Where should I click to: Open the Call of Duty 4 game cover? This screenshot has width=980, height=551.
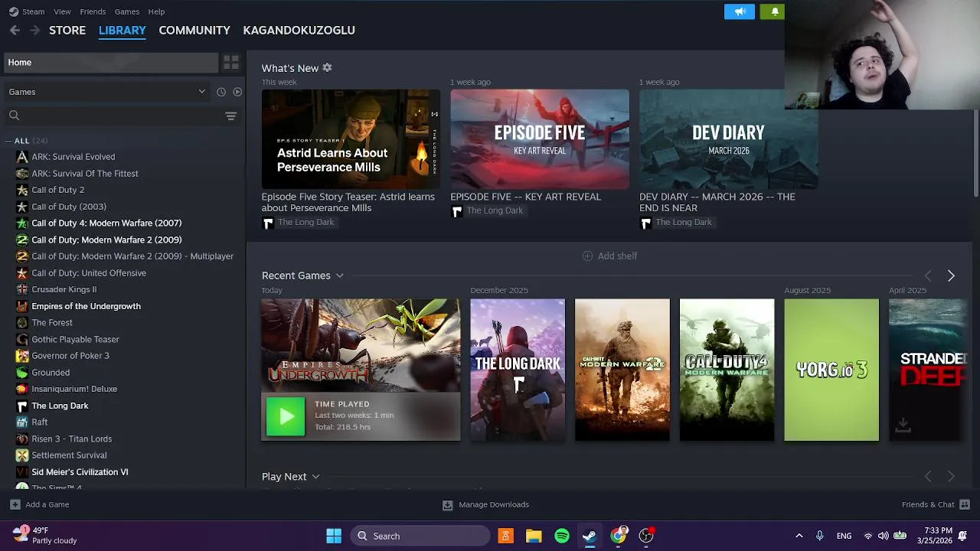727,370
